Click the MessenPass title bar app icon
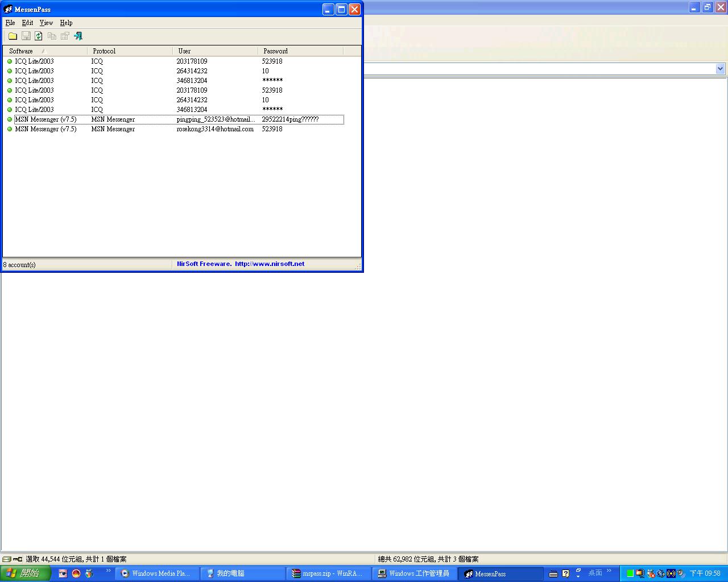Viewport: 728px width, 582px height. coord(8,9)
